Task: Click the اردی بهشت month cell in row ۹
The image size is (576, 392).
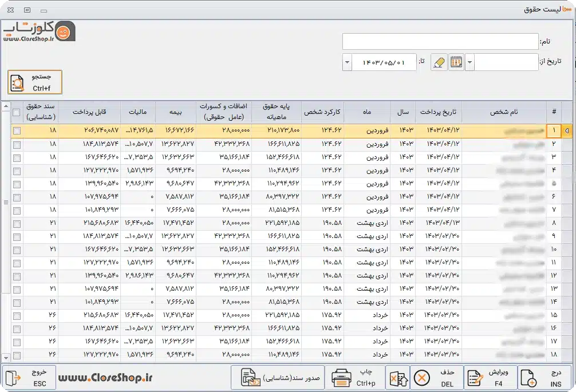Action: [x=366, y=236]
